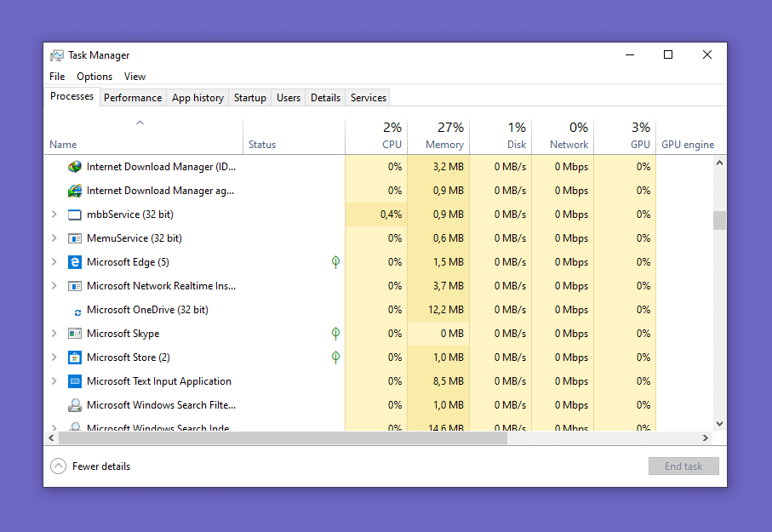Sort by the Network column header

(563, 137)
